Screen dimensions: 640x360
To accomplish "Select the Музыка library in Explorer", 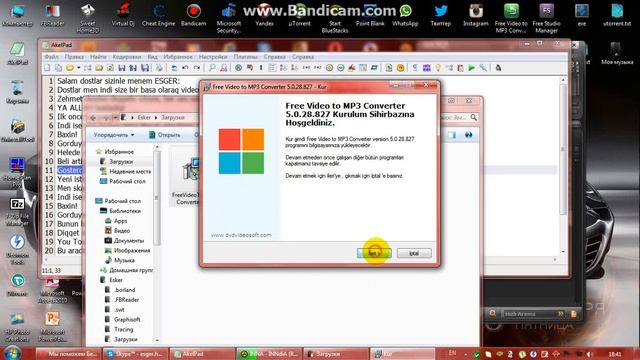I will tap(120, 260).
